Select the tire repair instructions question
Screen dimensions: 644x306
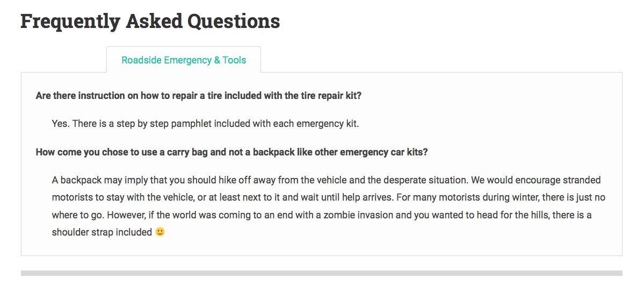pyautogui.click(x=198, y=96)
